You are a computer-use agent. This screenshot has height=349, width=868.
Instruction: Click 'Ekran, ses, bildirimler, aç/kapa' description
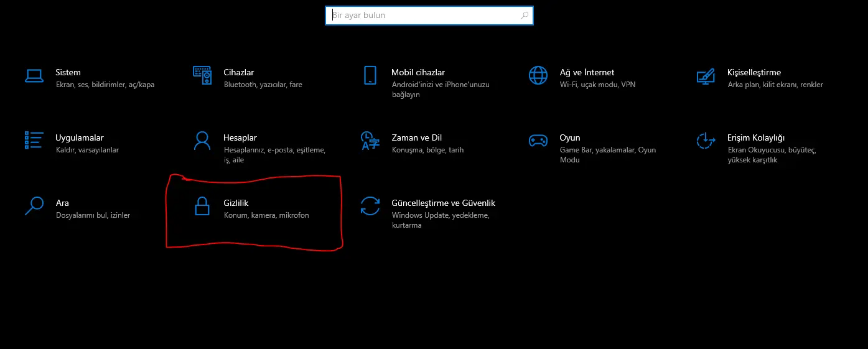(x=105, y=85)
